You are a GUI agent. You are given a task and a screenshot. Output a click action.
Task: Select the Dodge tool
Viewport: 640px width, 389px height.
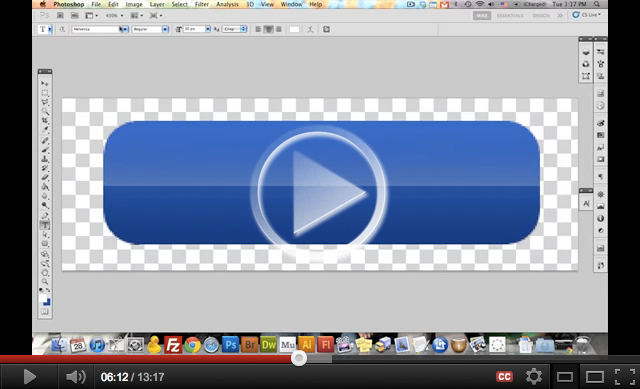[44, 205]
